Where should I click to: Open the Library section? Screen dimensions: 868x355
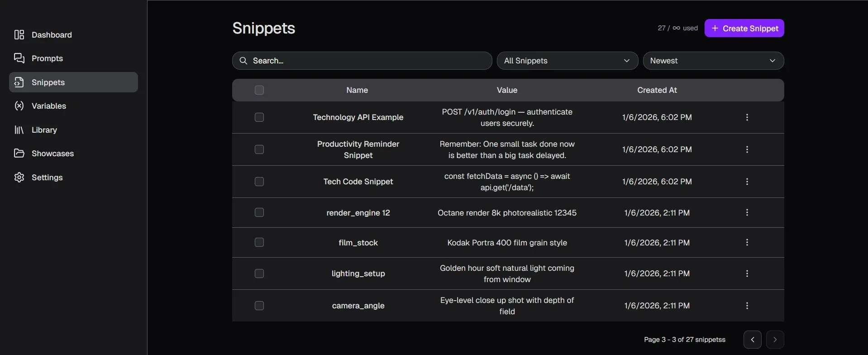(x=73, y=130)
